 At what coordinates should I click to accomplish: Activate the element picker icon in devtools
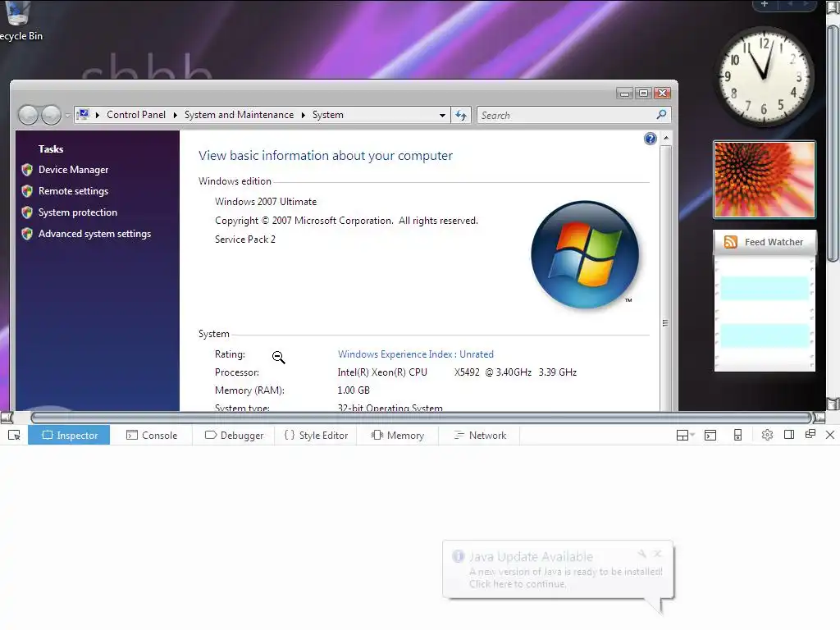tap(15, 435)
